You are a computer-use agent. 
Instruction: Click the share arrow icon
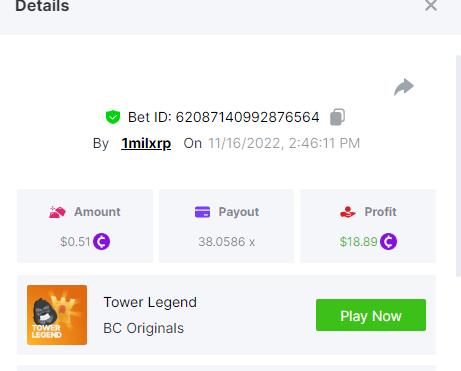404,87
